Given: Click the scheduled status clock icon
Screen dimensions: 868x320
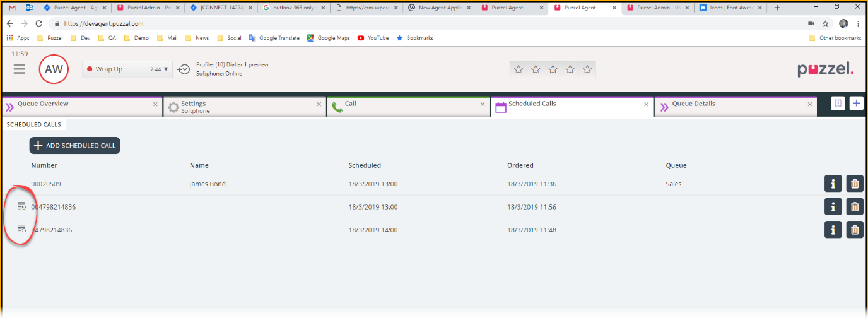Looking at the screenshot, I should pos(184,69).
